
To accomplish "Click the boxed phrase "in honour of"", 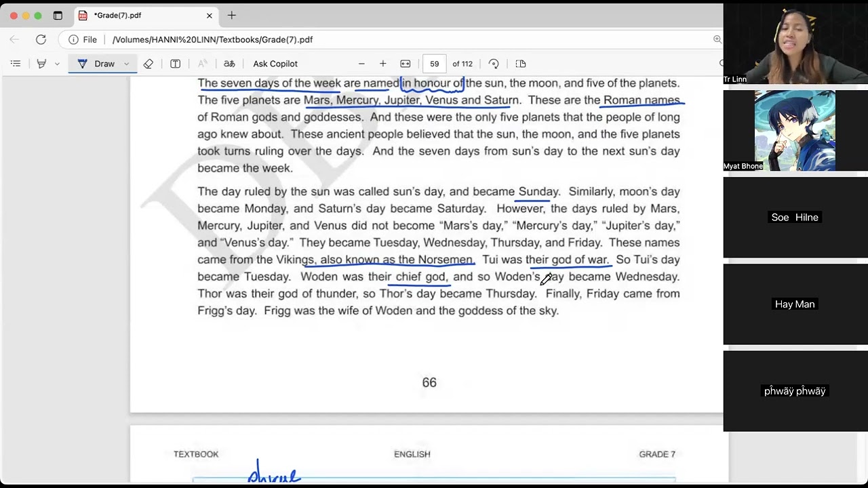I will click(x=432, y=83).
